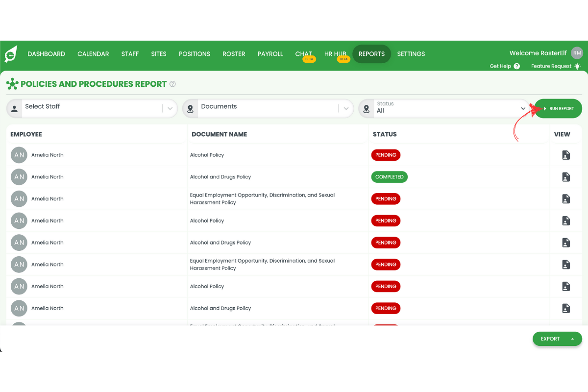The height and width of the screenshot is (392, 588).
Task: Click the Feature Request lightbulb icon
Action: [x=577, y=66]
